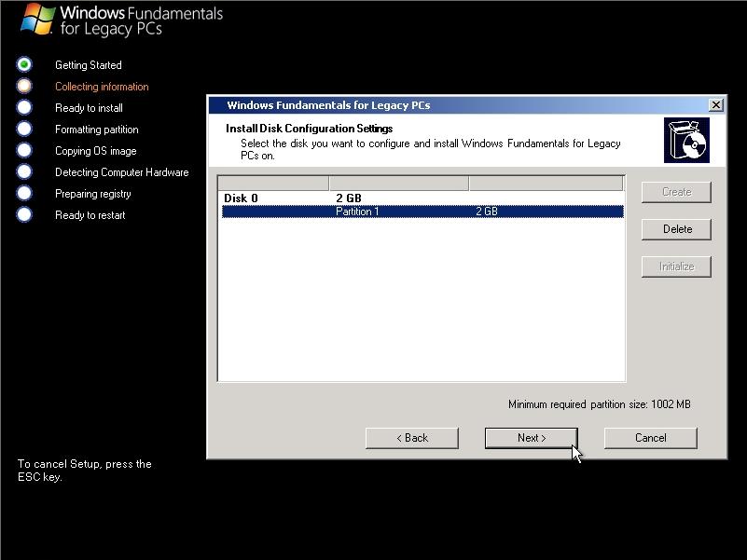
Task: Click the 'Ready to restart' label
Action: [x=90, y=215]
